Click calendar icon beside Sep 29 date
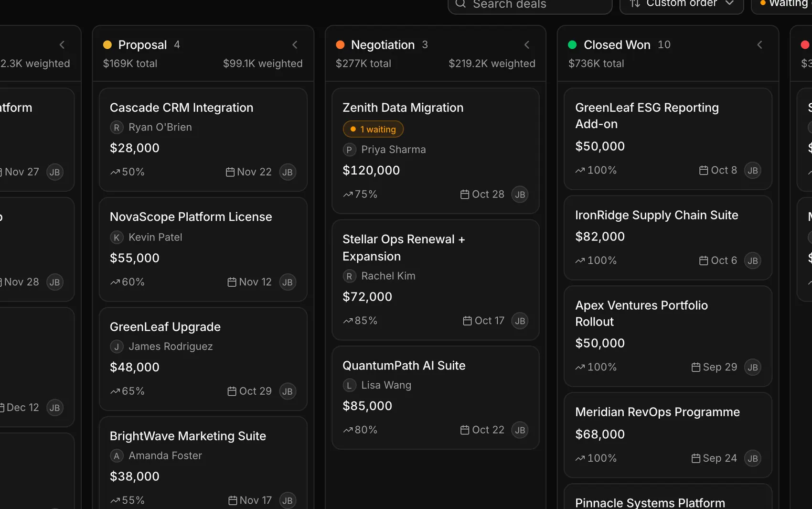The image size is (812, 509). click(x=696, y=367)
